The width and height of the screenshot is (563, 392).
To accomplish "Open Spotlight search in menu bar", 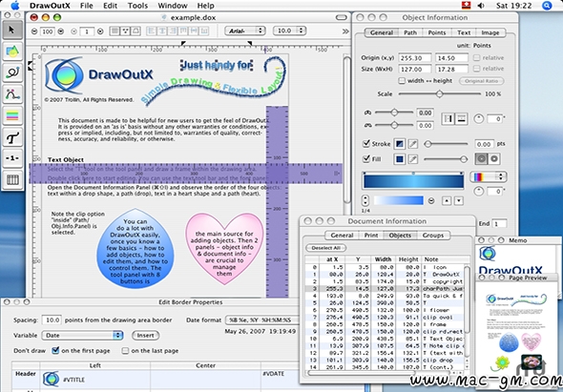I will 547,6.
